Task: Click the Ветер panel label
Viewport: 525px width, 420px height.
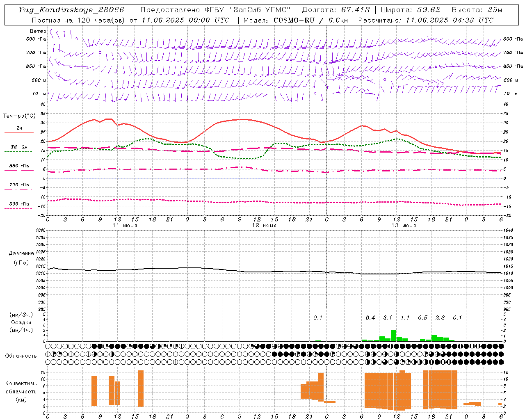Action: click(x=38, y=31)
